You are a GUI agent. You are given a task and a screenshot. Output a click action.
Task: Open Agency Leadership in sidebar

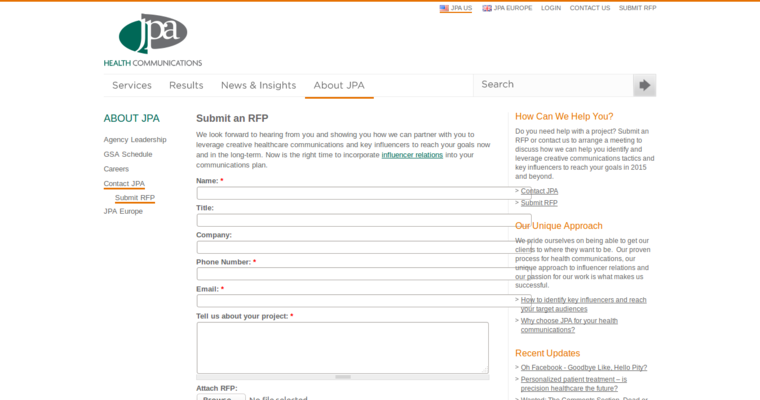(x=135, y=140)
